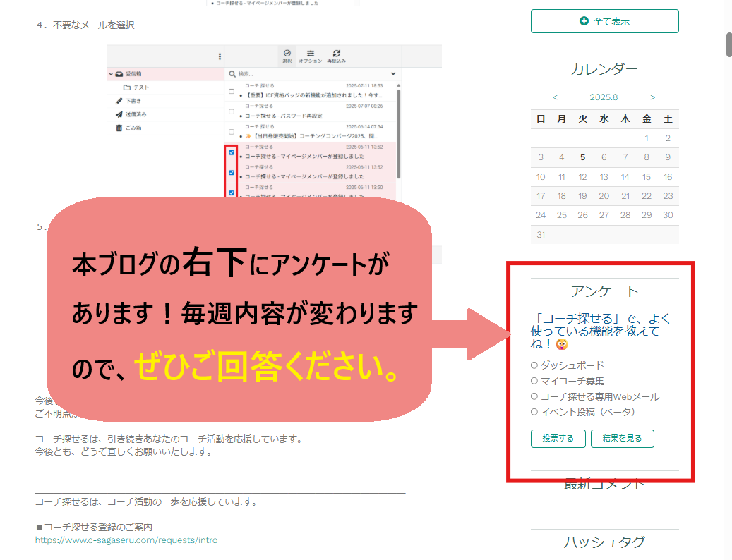Click the ハッシュタグ heading
This screenshot has width=732, height=560.
tap(604, 542)
